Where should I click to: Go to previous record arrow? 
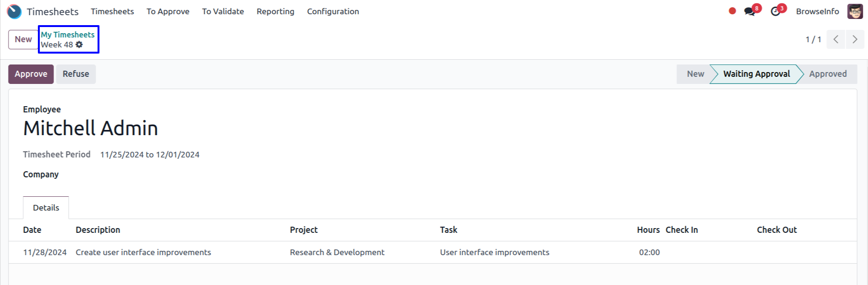(x=836, y=39)
